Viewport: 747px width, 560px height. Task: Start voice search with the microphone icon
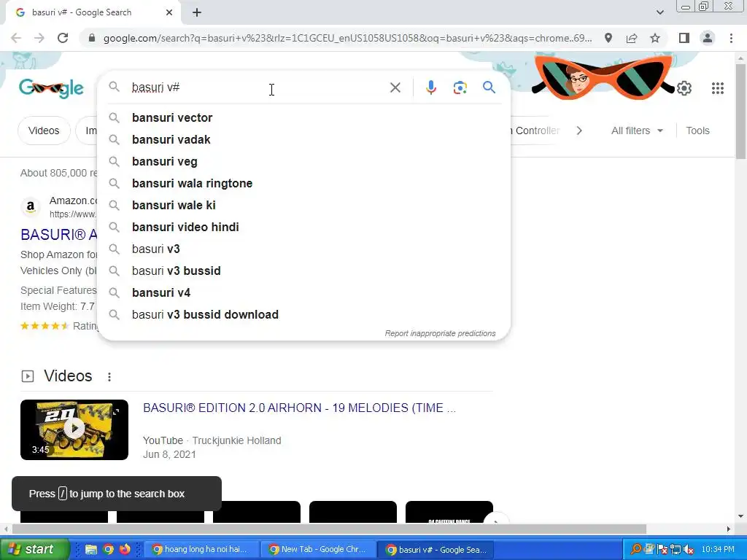click(x=430, y=87)
